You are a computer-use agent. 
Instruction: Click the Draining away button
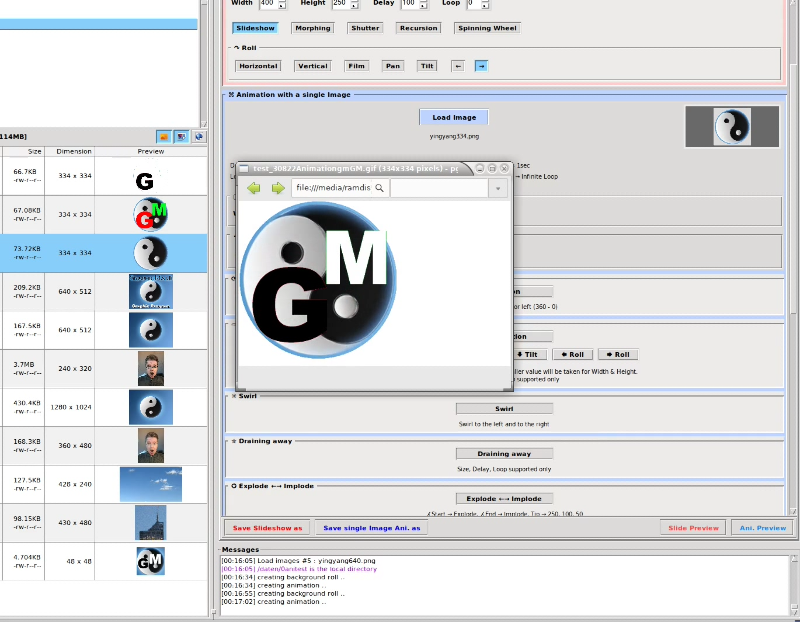pyautogui.click(x=504, y=454)
